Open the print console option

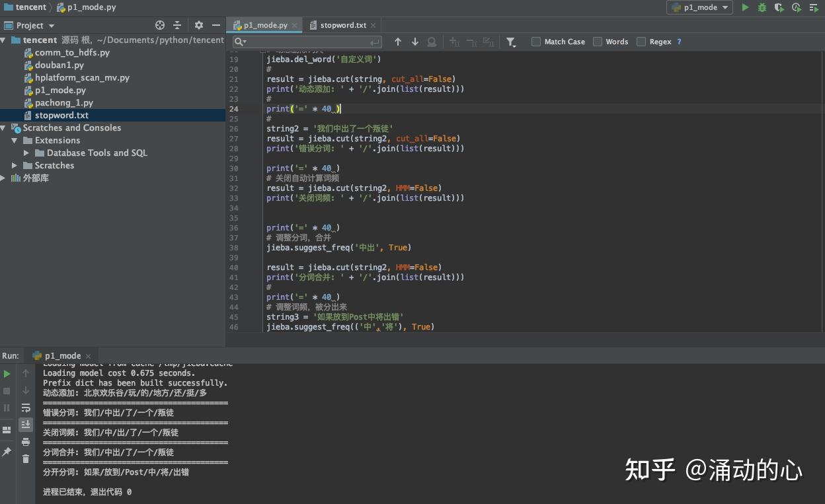25,441
